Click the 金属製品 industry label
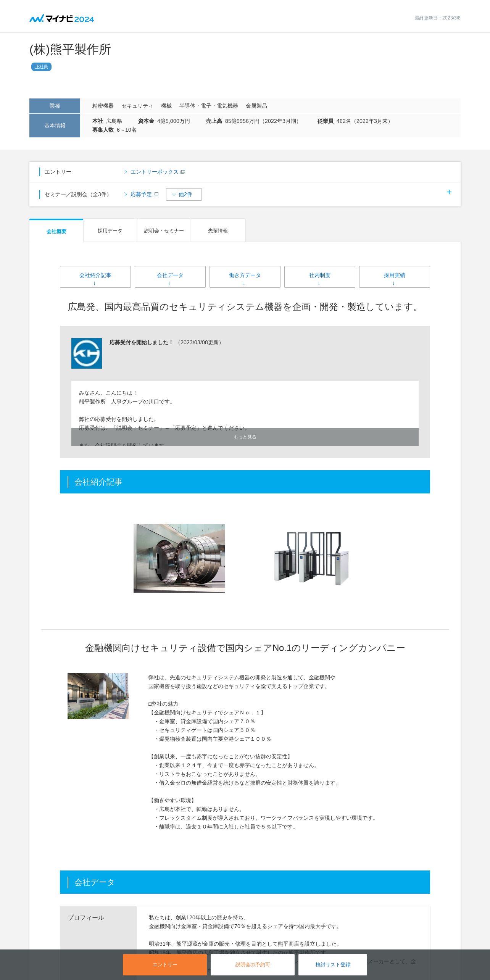The image size is (490, 980). pyautogui.click(x=256, y=106)
